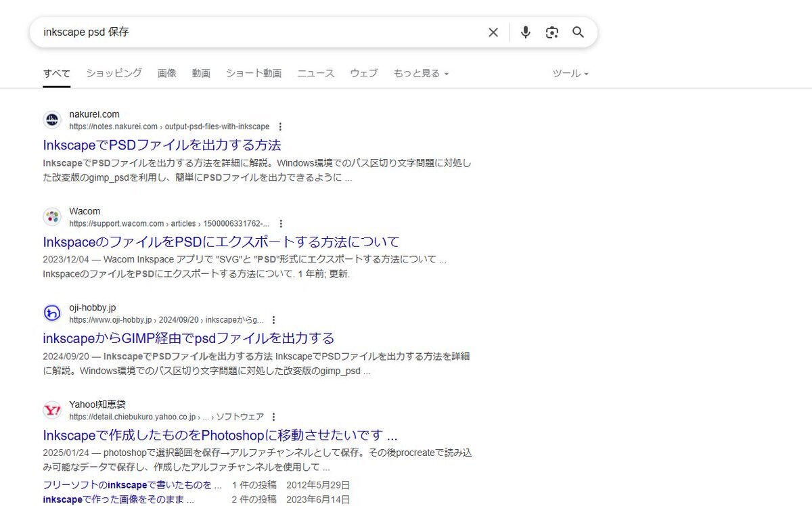Open Inkscapeで作成したものをPhotoshopに移動させたいです result
The height and width of the screenshot is (506, 812).
tap(220, 434)
